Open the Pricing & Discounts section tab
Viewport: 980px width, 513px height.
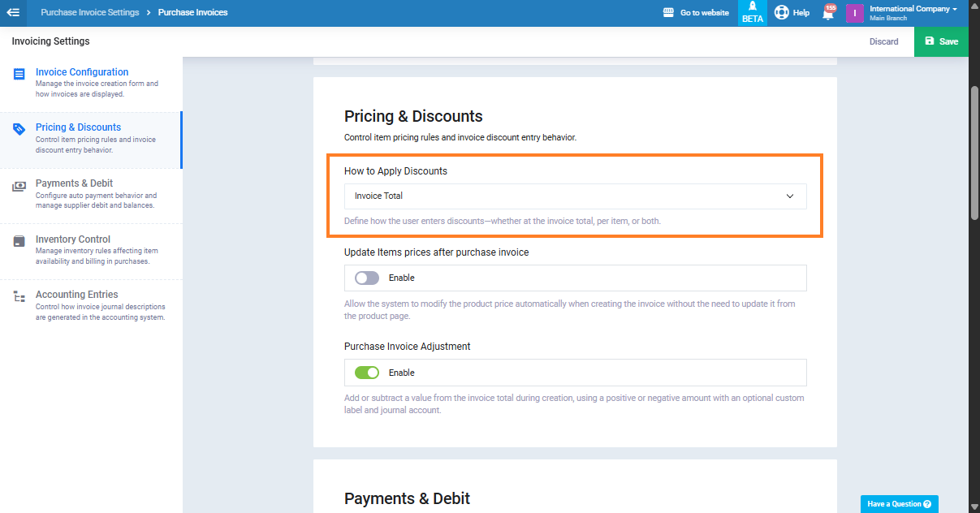pyautogui.click(x=78, y=127)
